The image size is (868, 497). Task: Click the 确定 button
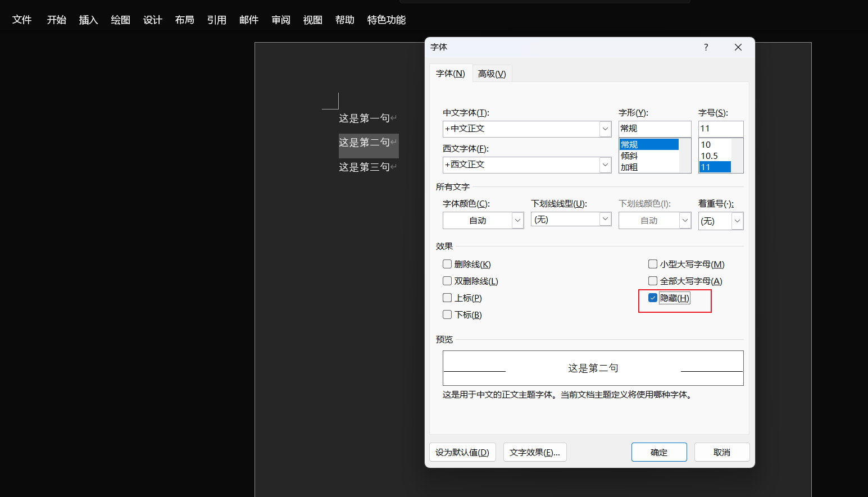click(658, 452)
